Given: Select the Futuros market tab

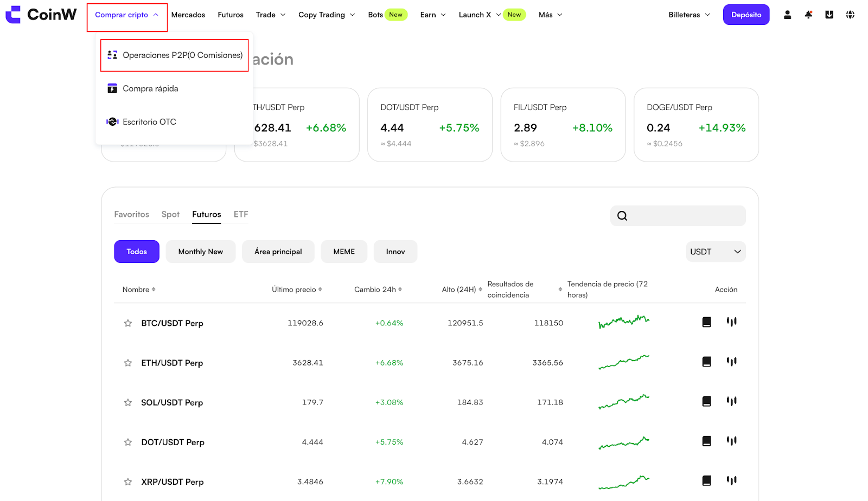Looking at the screenshot, I should click(207, 214).
